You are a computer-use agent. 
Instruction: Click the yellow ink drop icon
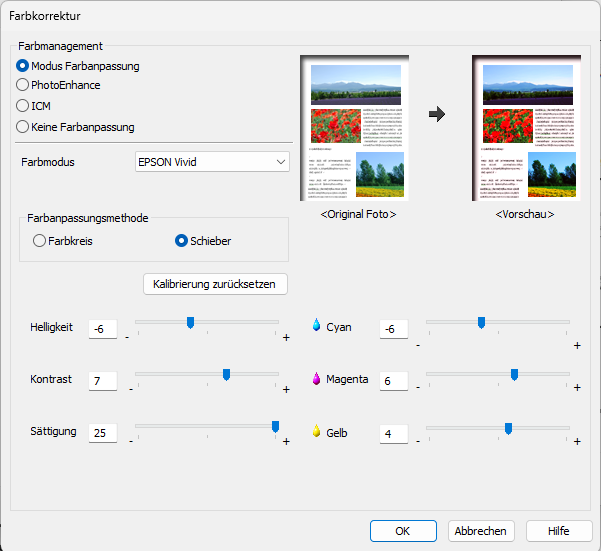[316, 431]
